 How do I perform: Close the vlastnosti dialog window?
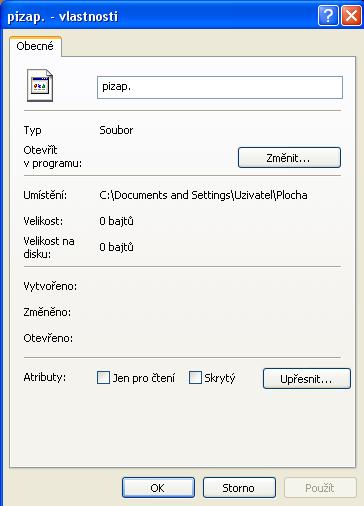coord(351,15)
